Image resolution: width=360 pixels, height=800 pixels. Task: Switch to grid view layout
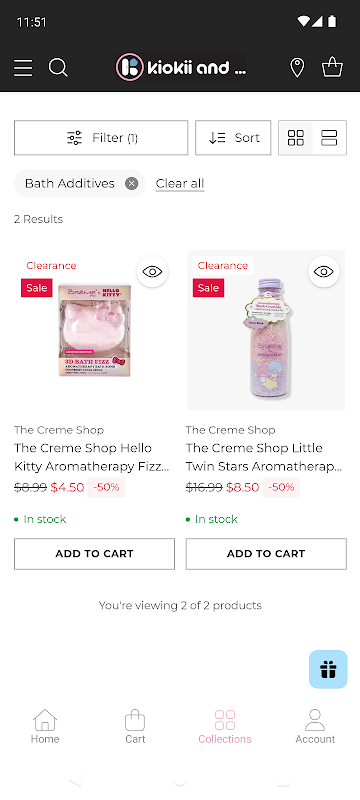[x=296, y=138]
